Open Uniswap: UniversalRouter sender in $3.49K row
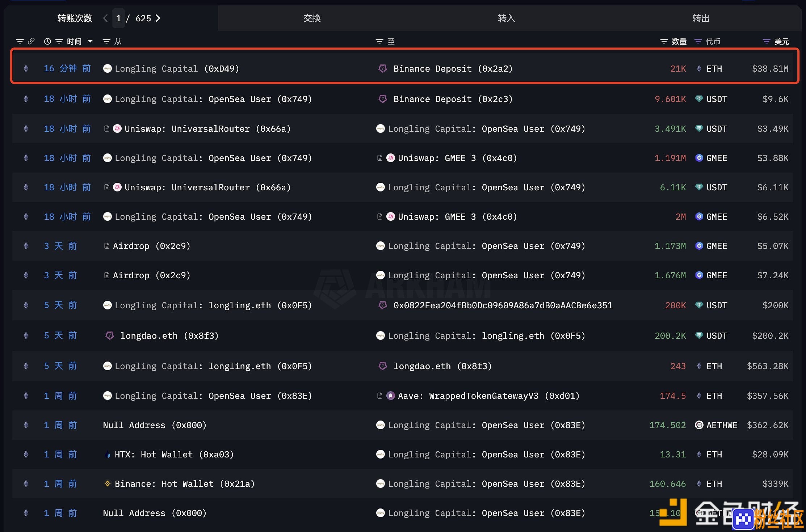The height and width of the screenshot is (532, 806). coord(207,128)
